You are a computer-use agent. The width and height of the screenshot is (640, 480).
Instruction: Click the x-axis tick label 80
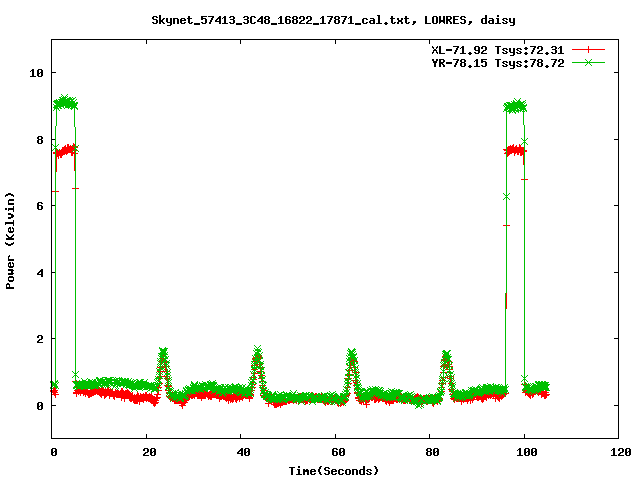433,452
